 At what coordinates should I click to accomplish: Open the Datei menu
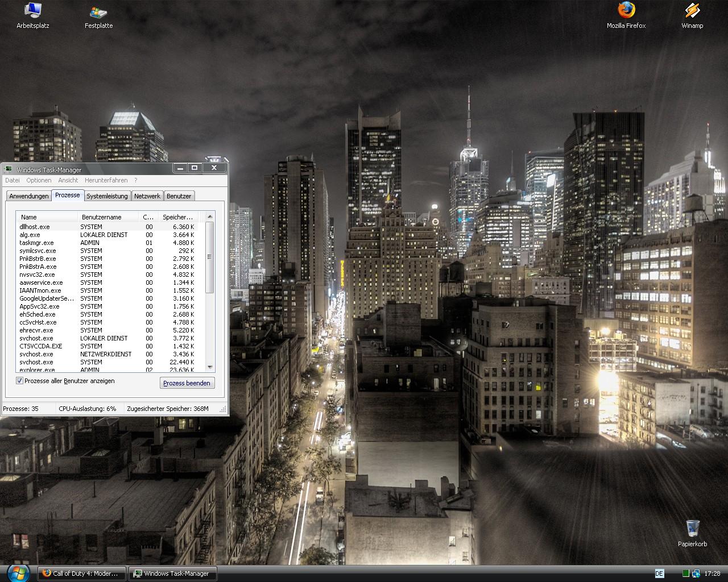click(12, 180)
